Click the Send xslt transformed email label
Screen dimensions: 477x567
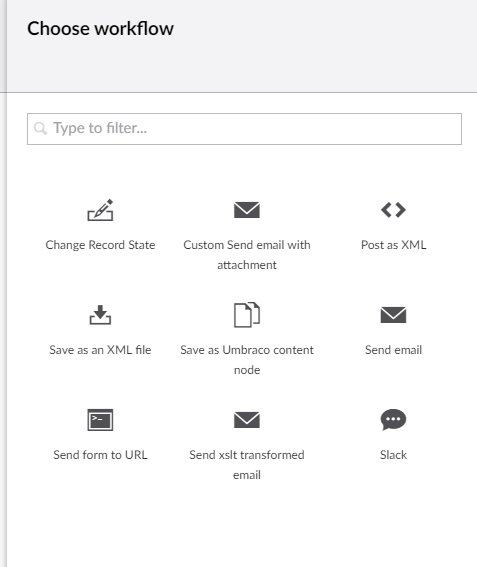[247, 465]
